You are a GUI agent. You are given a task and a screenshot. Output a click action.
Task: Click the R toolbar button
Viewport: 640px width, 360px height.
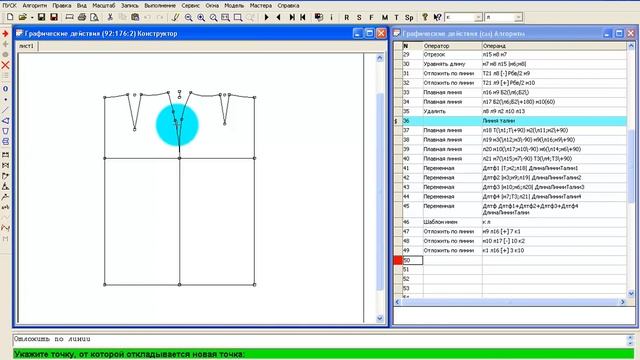coord(347,17)
